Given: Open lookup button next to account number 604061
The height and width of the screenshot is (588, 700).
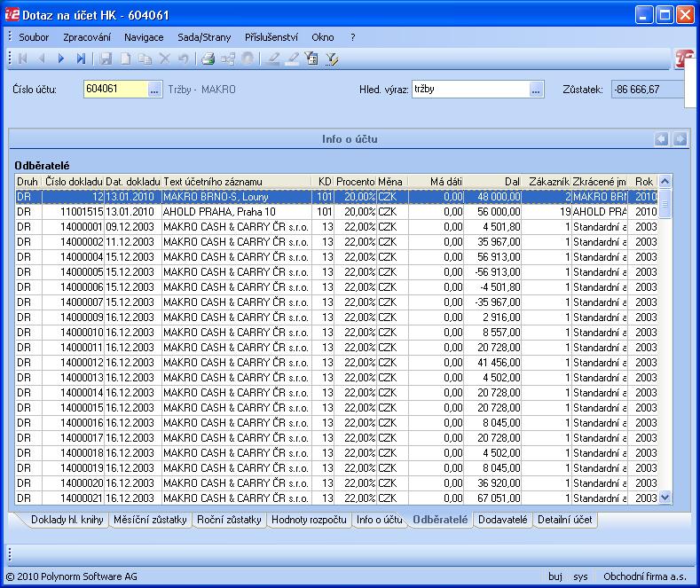Looking at the screenshot, I should (x=154, y=90).
